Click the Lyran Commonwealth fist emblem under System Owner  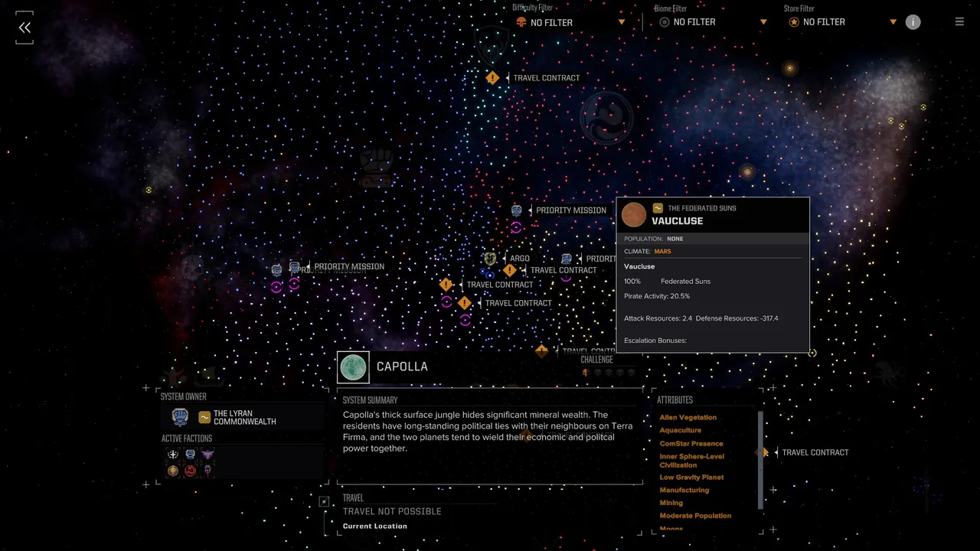click(x=180, y=417)
